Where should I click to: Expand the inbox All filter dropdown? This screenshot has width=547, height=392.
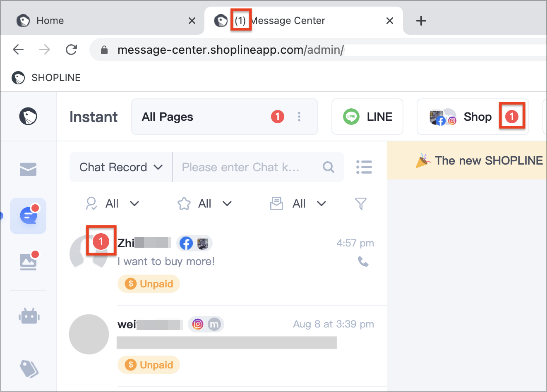[x=299, y=203]
